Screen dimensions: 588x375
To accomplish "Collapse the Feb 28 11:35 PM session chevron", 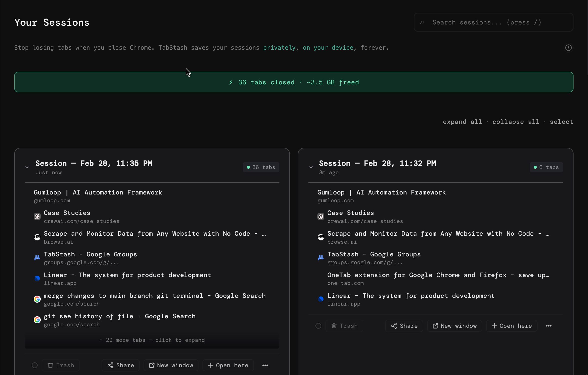I will coord(27,167).
